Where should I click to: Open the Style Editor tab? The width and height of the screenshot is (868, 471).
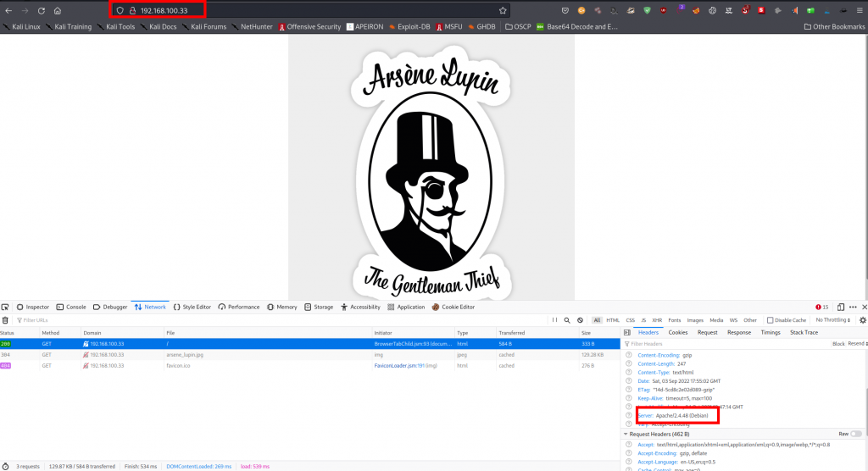click(192, 307)
